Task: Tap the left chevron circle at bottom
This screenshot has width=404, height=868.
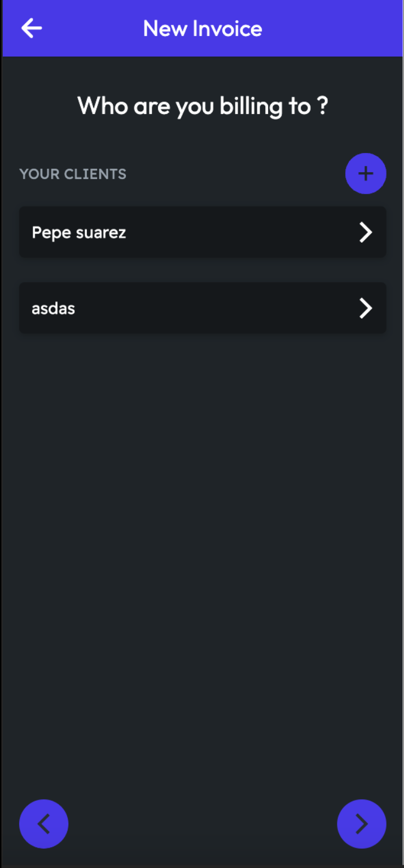Action: point(43,824)
